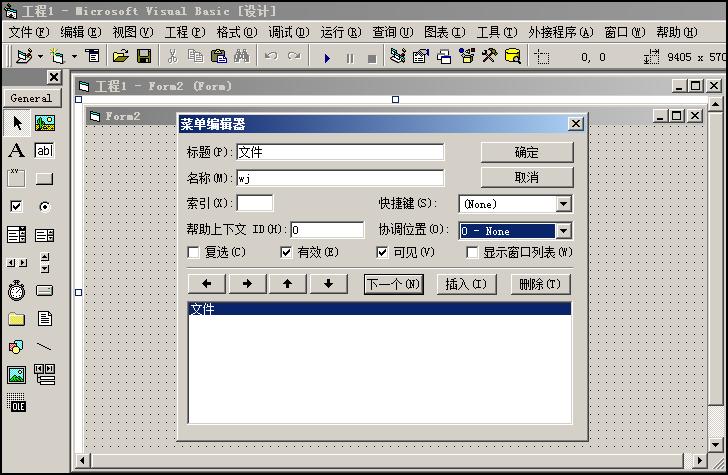
Task: Toggle the 可见(V) checkbox
Action: (x=382, y=253)
